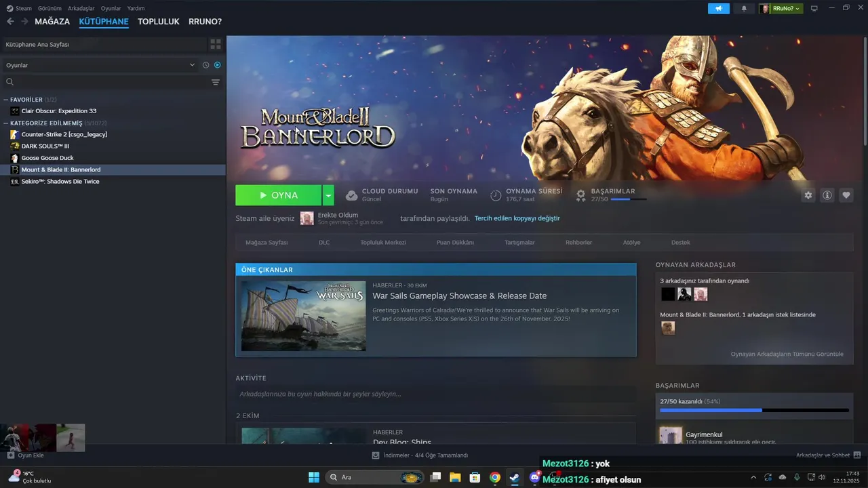This screenshot has width=868, height=488.
Task: Open game settings gear icon
Action: pos(808,195)
